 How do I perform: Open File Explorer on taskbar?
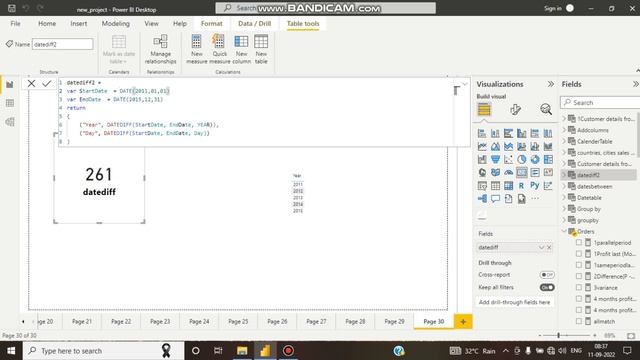coord(242,351)
